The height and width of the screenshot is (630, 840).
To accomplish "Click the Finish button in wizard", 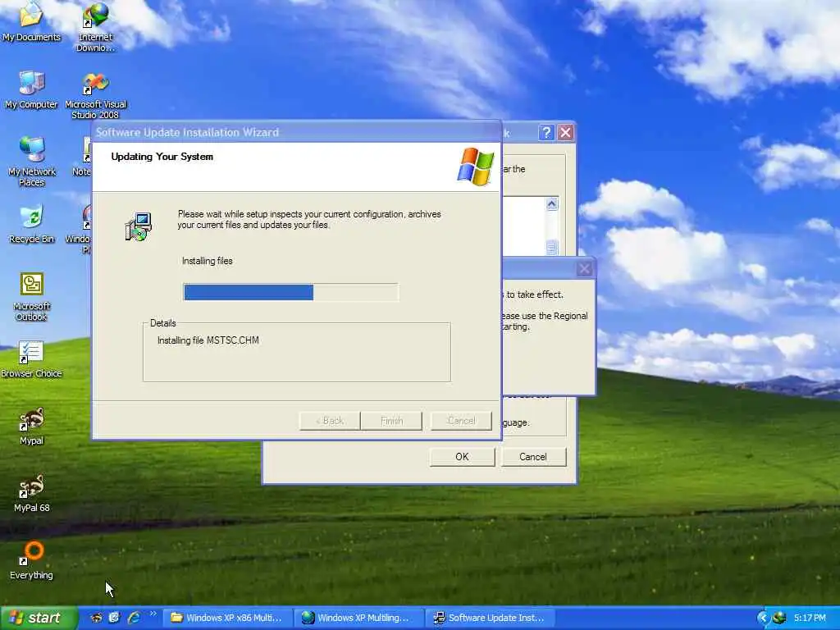I will (x=391, y=421).
